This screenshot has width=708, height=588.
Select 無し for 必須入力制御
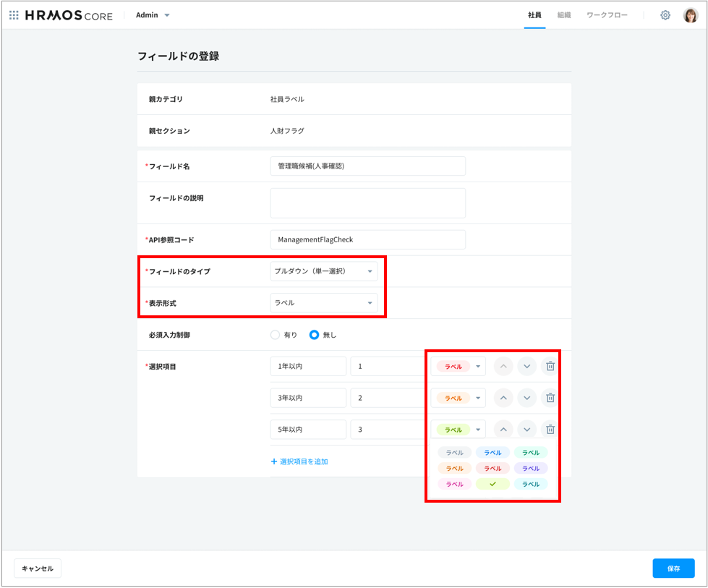(315, 335)
